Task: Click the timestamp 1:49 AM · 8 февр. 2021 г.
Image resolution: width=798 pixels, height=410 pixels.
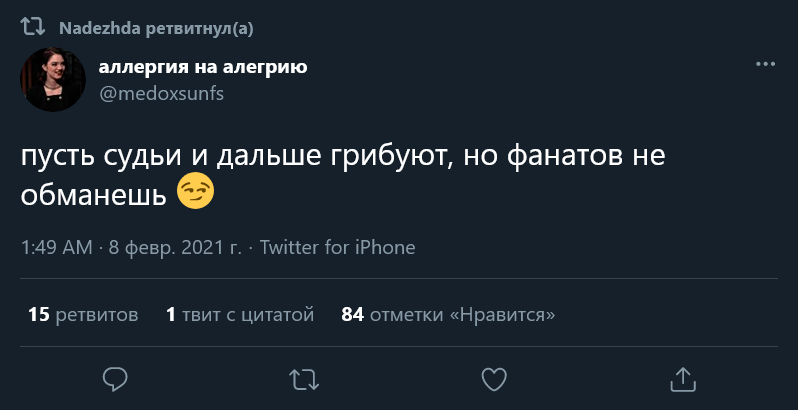Action: tap(130, 248)
